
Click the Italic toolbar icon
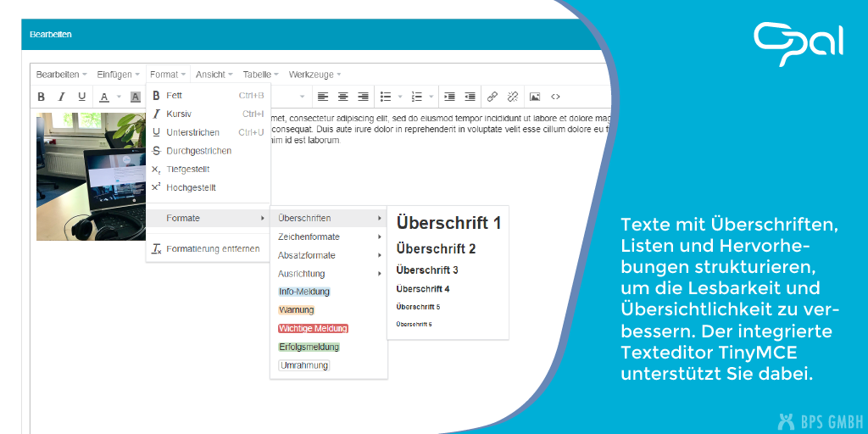coord(61,97)
